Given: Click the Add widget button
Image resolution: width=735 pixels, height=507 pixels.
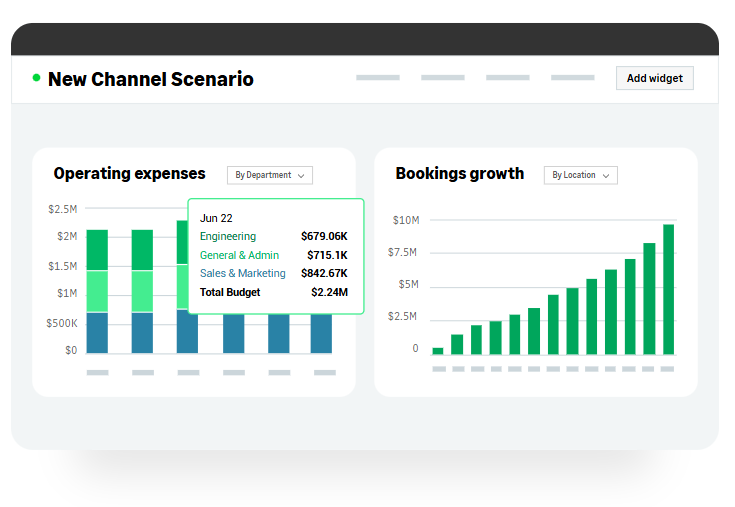Looking at the screenshot, I should point(654,78).
